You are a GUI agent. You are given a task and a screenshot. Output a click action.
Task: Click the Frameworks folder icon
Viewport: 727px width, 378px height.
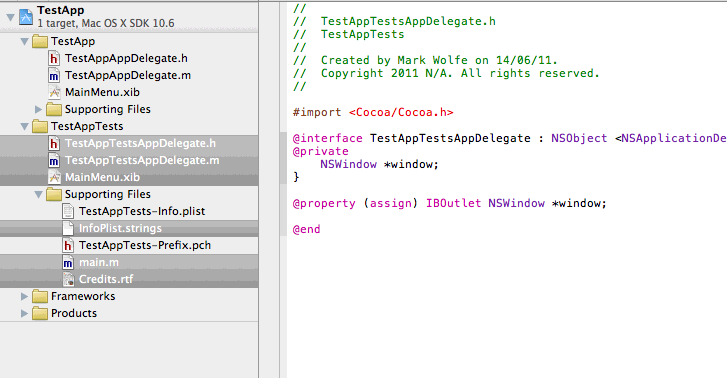click(40, 296)
